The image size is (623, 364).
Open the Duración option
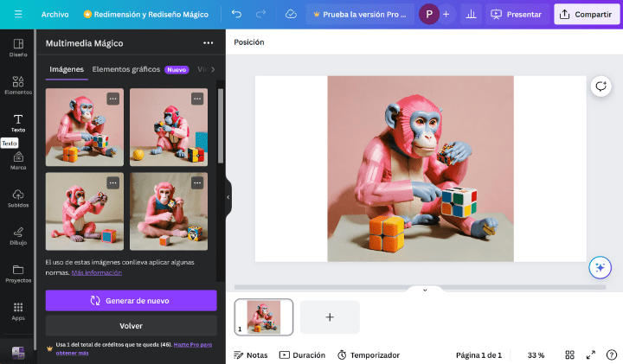pyautogui.click(x=302, y=354)
